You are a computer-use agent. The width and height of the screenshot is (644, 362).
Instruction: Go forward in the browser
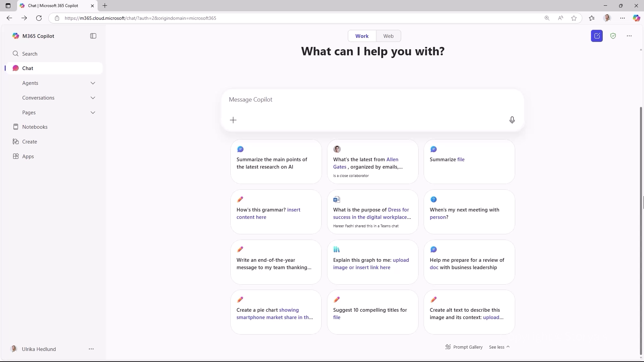pos(24,18)
